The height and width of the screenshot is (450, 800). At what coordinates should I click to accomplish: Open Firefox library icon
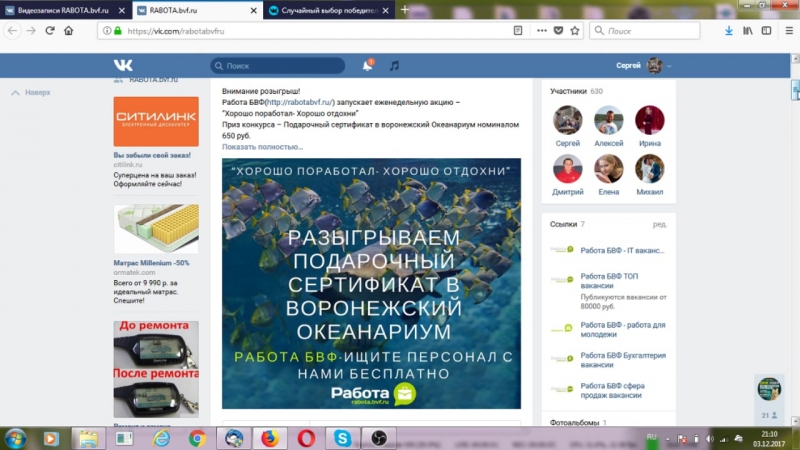tap(747, 31)
